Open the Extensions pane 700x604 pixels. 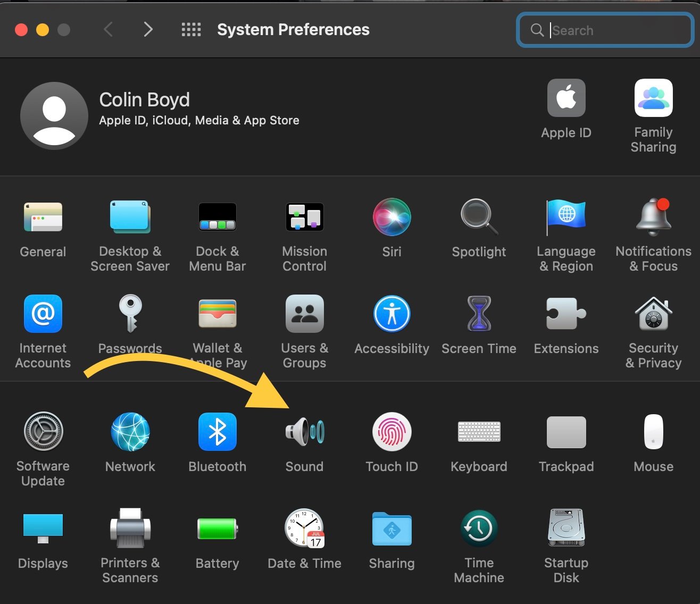click(566, 314)
